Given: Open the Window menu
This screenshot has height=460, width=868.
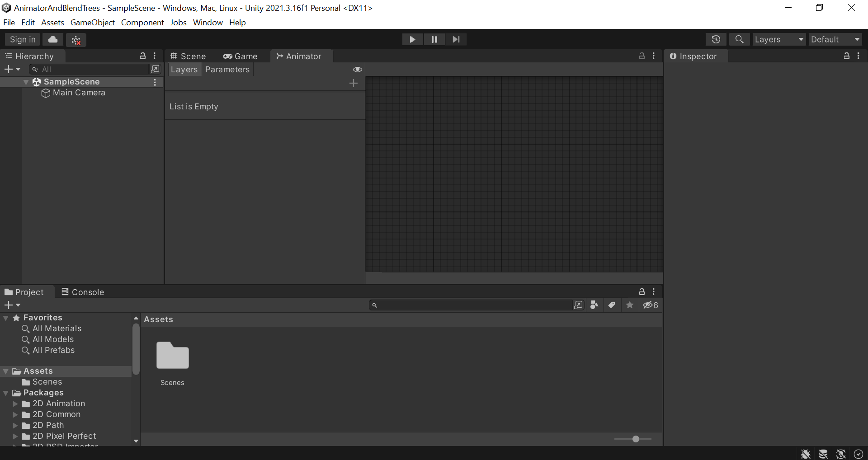Looking at the screenshot, I should tap(208, 23).
